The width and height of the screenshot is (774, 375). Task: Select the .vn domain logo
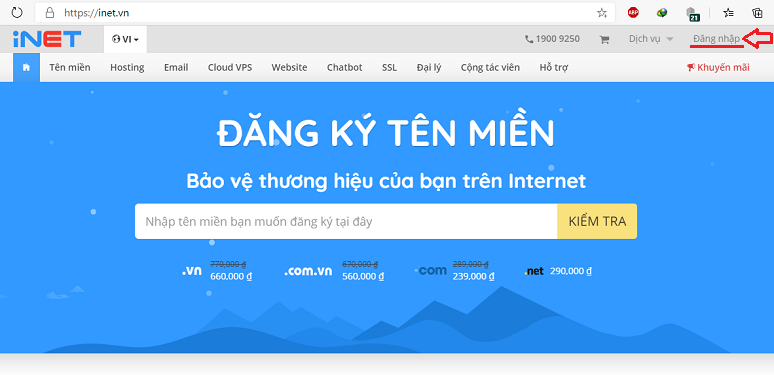(192, 271)
